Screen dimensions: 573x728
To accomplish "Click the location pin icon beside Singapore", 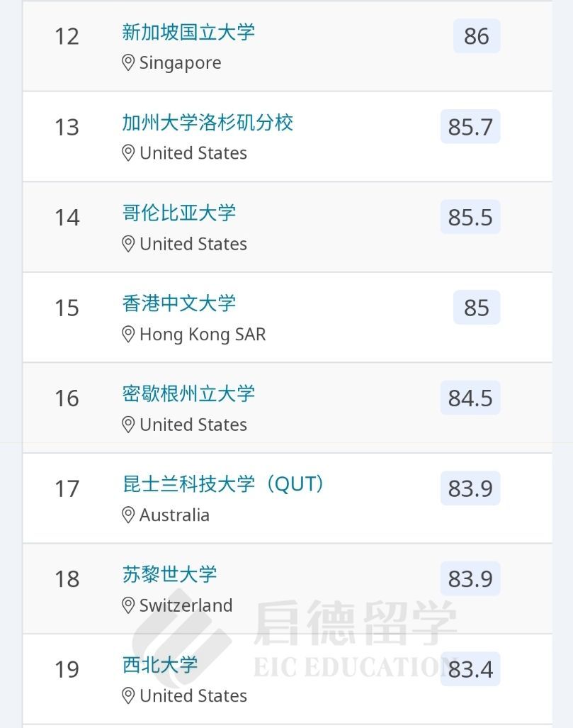I will click(x=128, y=63).
